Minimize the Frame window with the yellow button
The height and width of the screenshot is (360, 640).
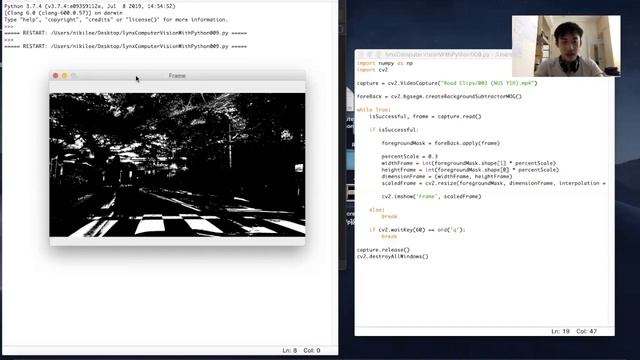click(x=64, y=76)
